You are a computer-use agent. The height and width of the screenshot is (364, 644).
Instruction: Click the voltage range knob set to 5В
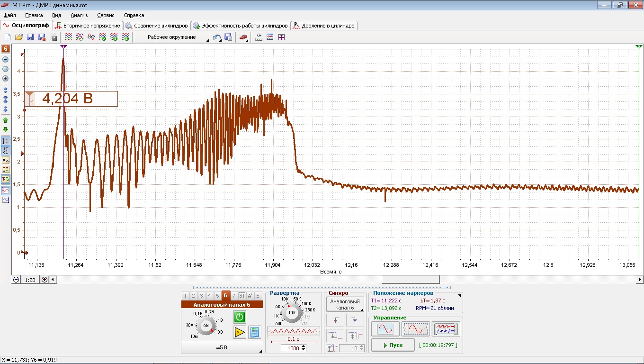(206, 326)
